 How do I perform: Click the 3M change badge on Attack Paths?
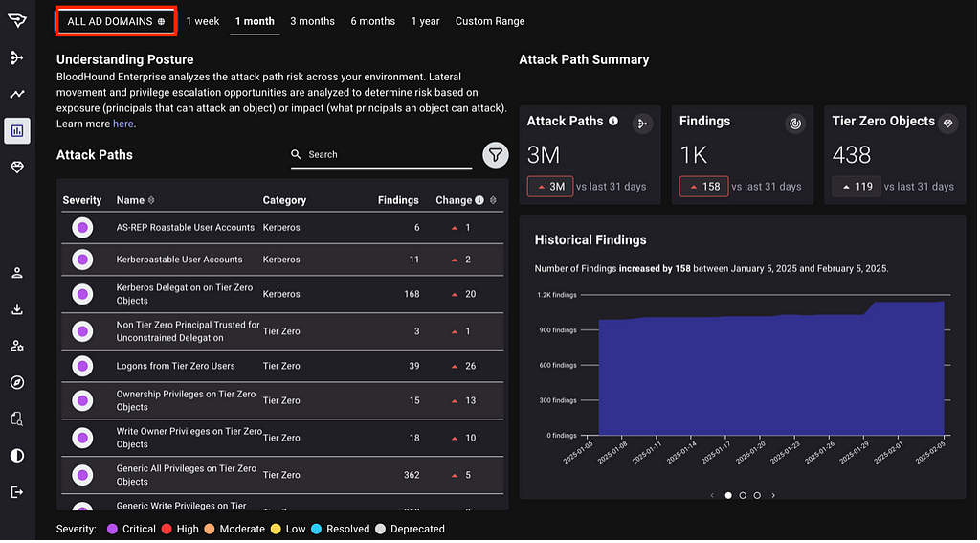[550, 187]
